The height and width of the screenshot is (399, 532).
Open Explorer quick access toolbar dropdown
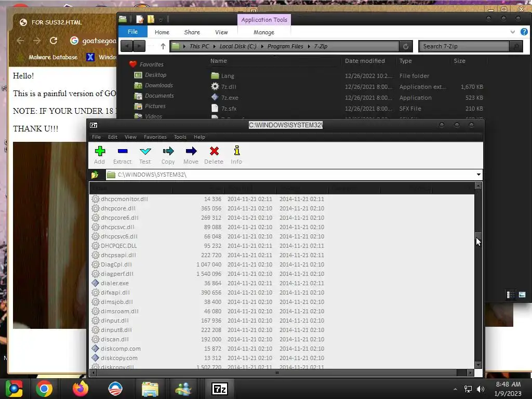(161, 20)
